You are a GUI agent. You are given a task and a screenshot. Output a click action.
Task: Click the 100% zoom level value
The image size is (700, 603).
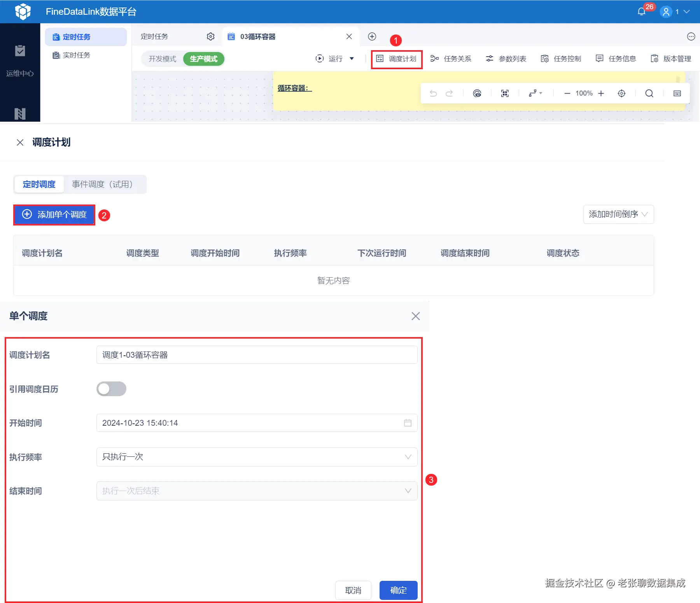point(584,93)
